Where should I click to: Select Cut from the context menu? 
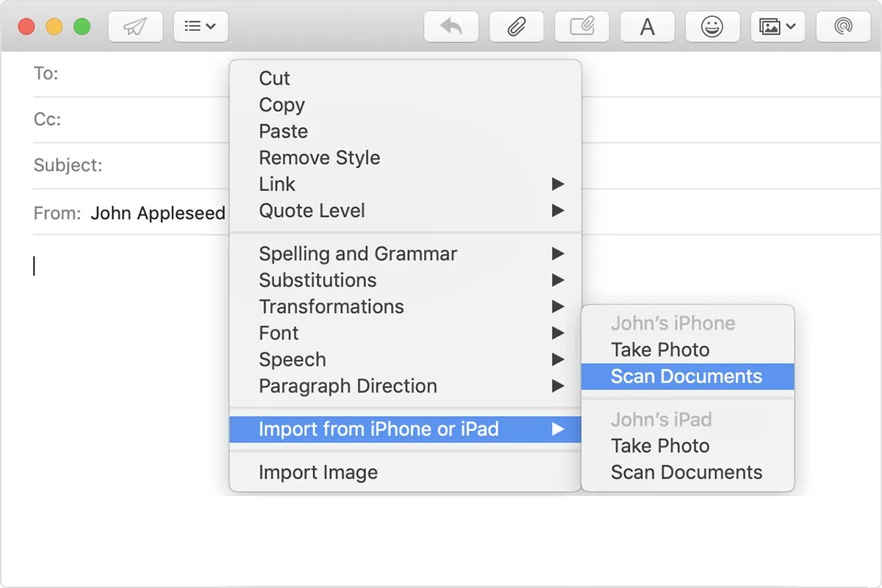point(275,79)
